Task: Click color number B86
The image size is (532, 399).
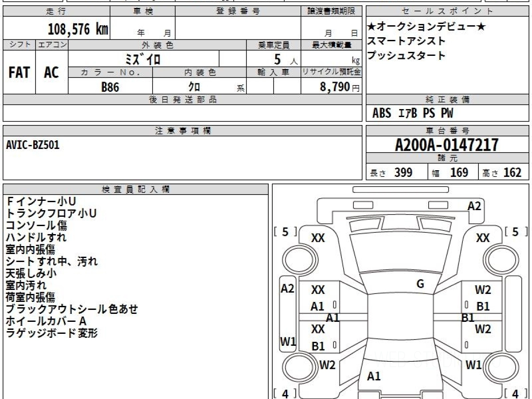Action: coord(110,87)
